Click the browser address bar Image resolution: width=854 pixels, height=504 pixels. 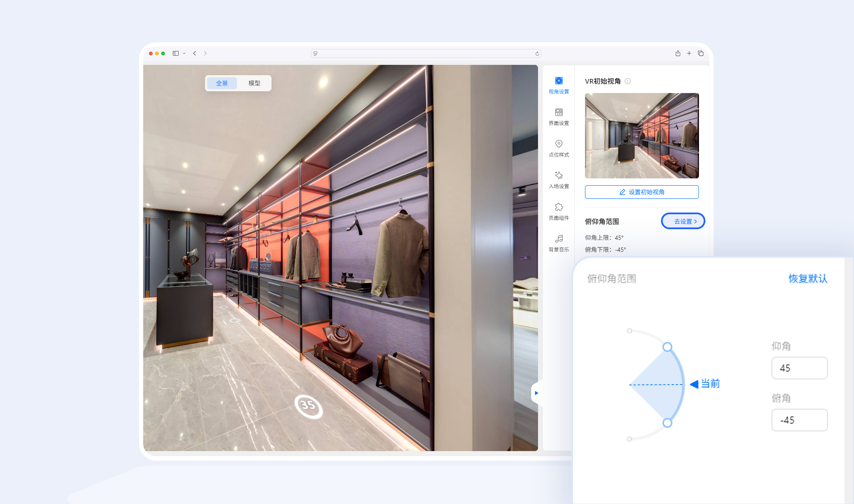pyautogui.click(x=426, y=53)
